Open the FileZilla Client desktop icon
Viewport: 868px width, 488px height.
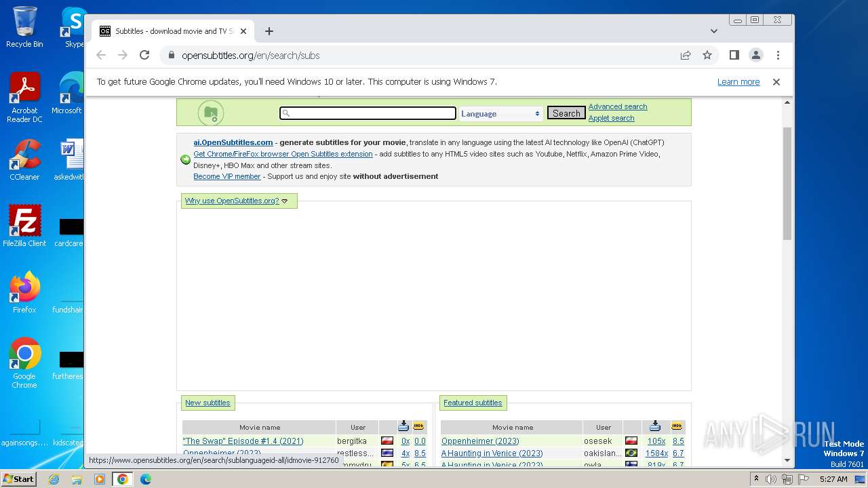point(24,226)
